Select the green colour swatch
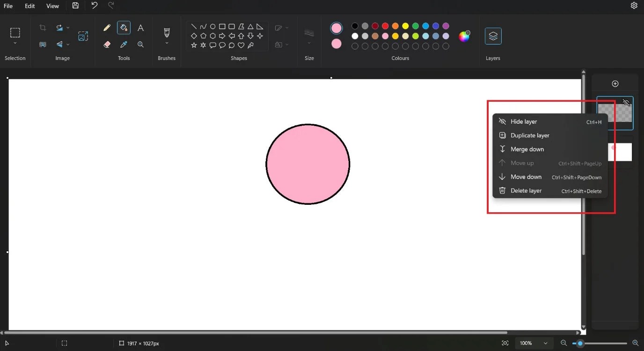 pos(415,26)
